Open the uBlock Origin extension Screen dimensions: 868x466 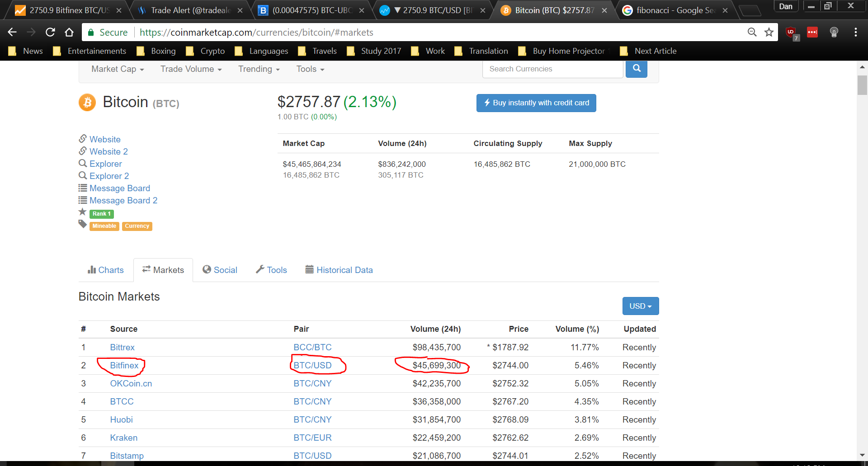tap(791, 33)
